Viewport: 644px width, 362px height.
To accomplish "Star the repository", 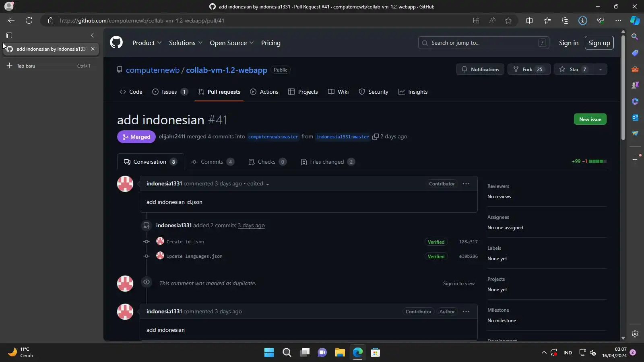I will [x=574, y=70].
